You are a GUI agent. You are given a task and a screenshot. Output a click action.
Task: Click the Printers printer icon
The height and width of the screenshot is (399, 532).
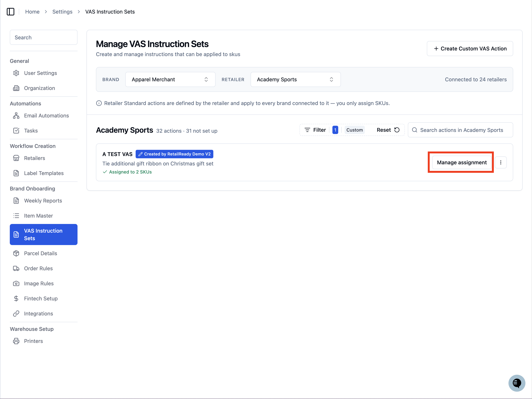point(16,341)
